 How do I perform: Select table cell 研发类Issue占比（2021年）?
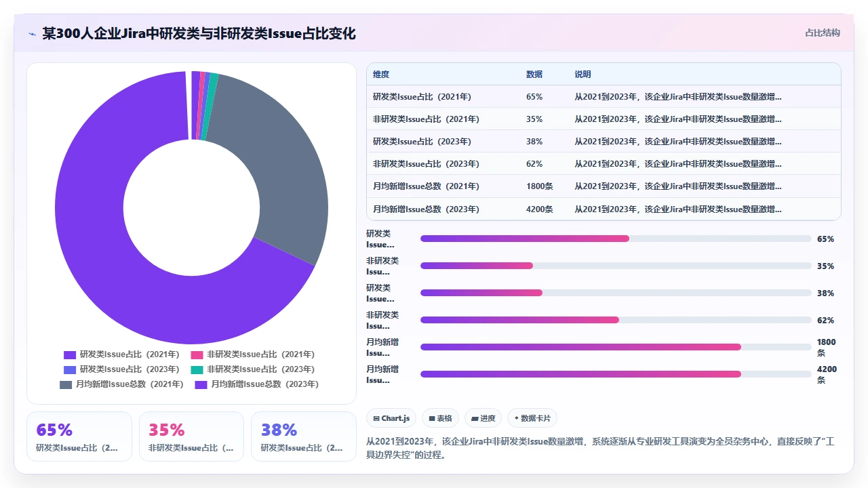click(x=422, y=97)
